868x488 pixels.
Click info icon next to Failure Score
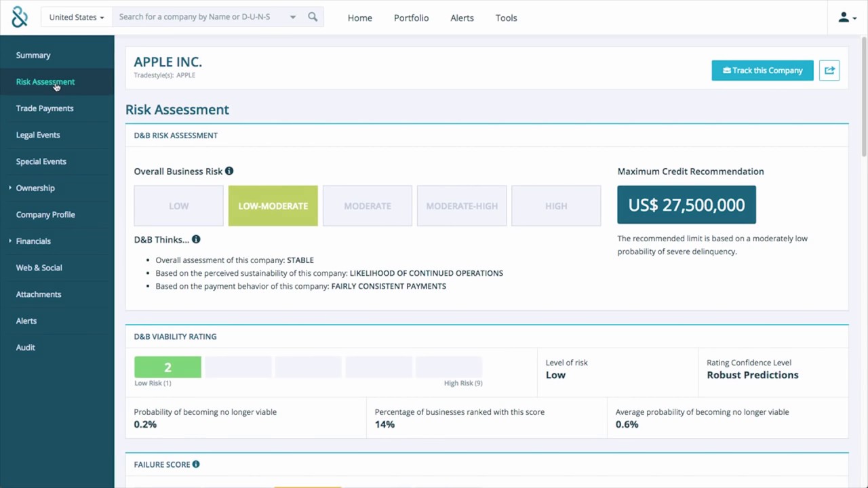pyautogui.click(x=196, y=464)
